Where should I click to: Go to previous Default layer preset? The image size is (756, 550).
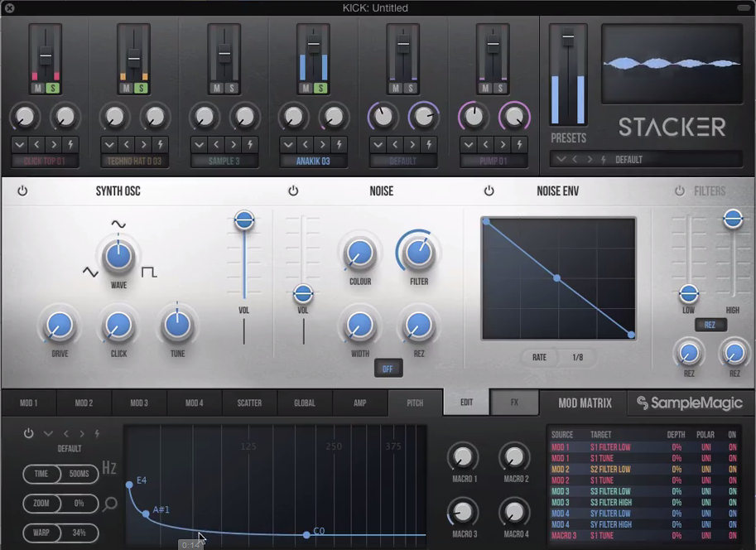coord(395,144)
